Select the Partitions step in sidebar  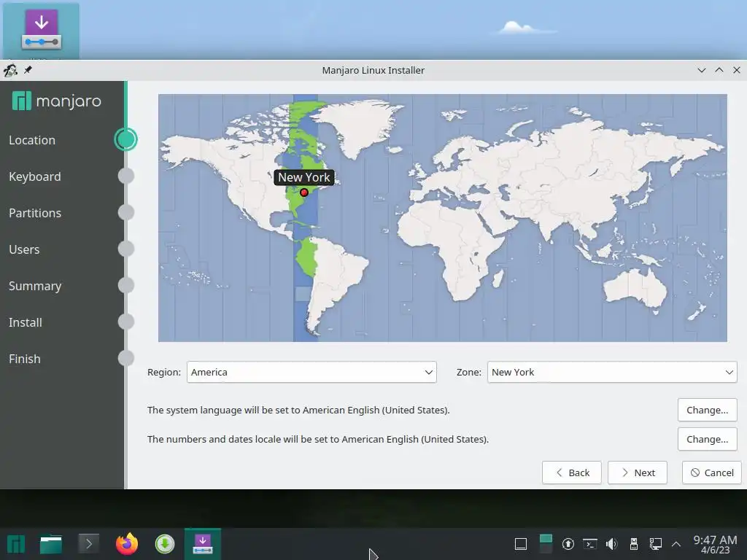tap(35, 213)
